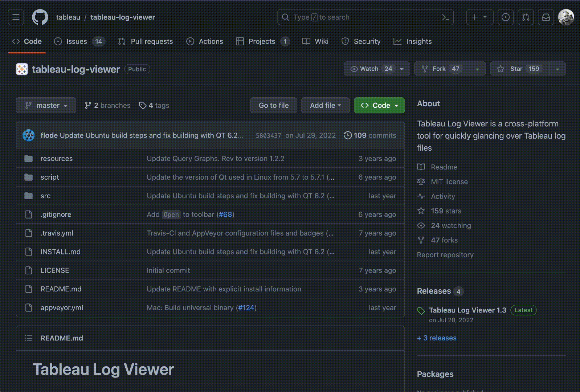Expand the Add file dropdown
The image size is (580, 392).
[x=326, y=105]
